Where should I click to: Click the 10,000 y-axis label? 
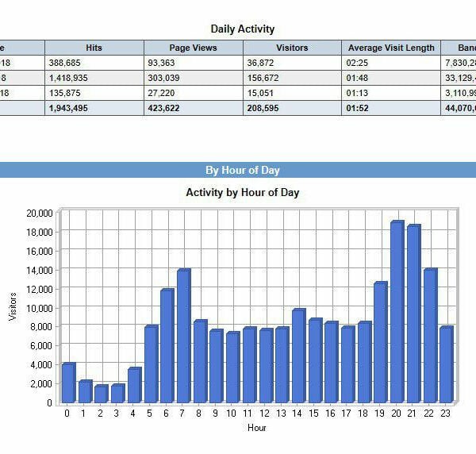click(40, 308)
